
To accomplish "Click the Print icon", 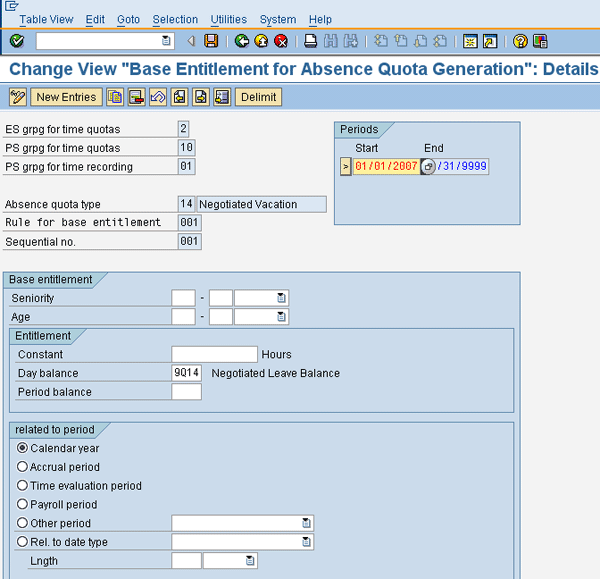I will pos(310,41).
